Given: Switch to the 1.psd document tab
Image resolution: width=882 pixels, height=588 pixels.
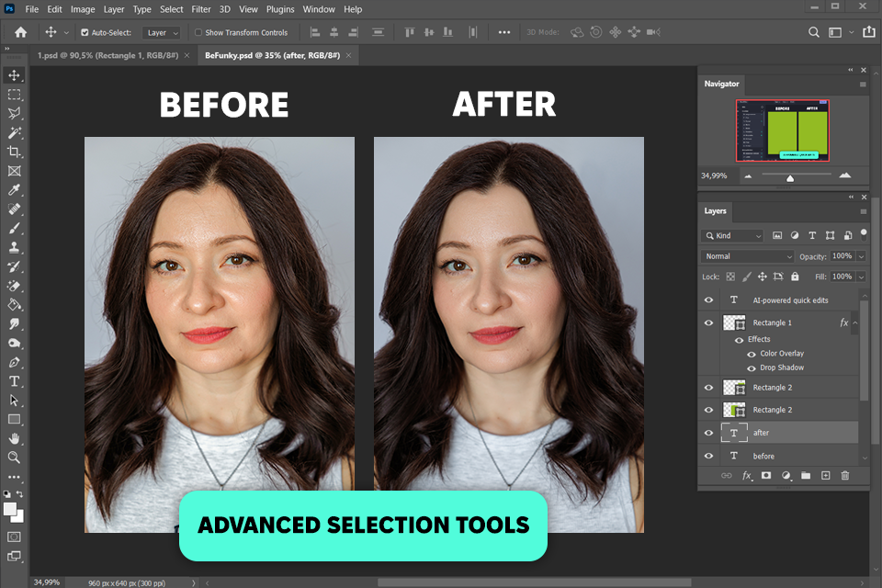Looking at the screenshot, I should click(107, 55).
